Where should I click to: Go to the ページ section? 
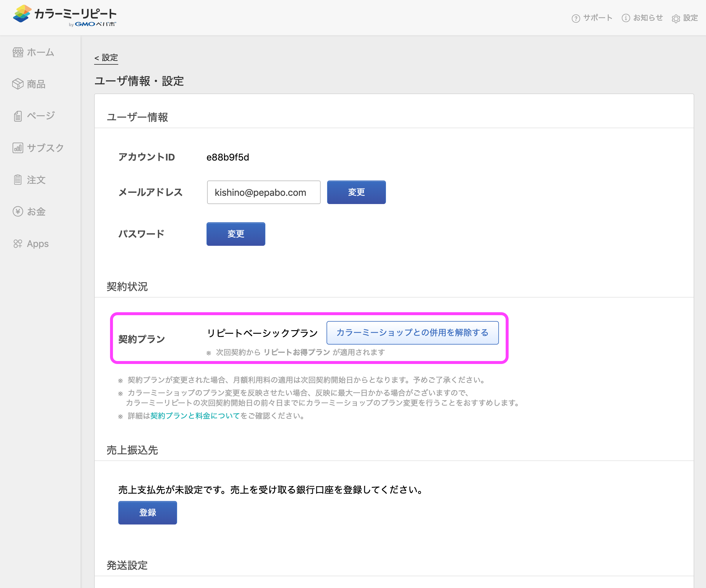tap(40, 116)
